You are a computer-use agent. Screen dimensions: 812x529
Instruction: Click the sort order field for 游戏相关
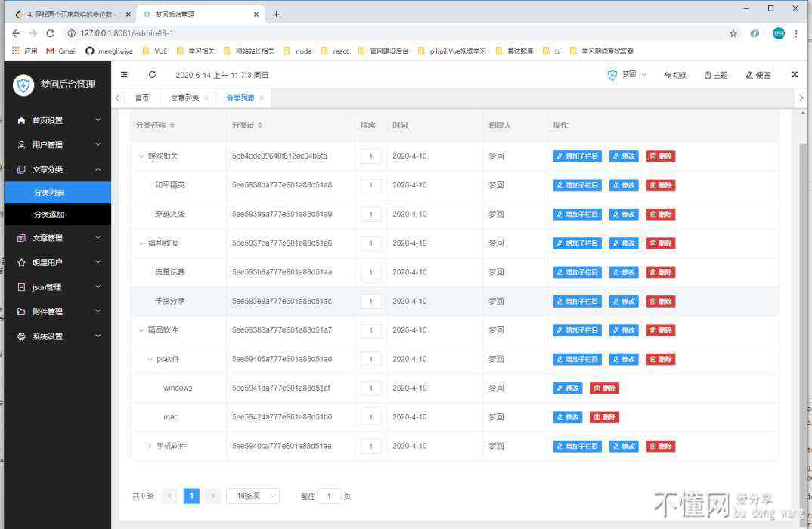370,156
